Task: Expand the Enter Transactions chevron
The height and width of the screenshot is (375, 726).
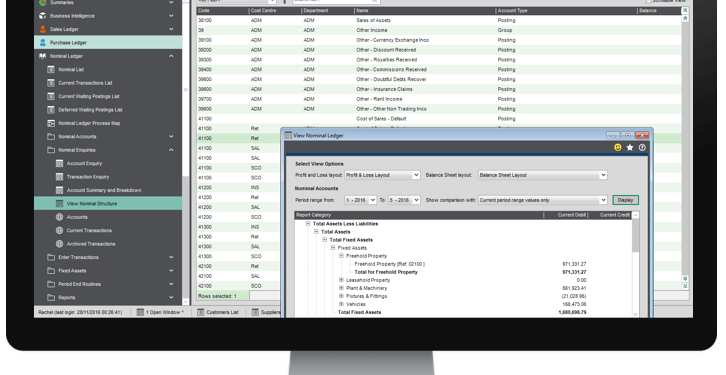Action: point(171,257)
